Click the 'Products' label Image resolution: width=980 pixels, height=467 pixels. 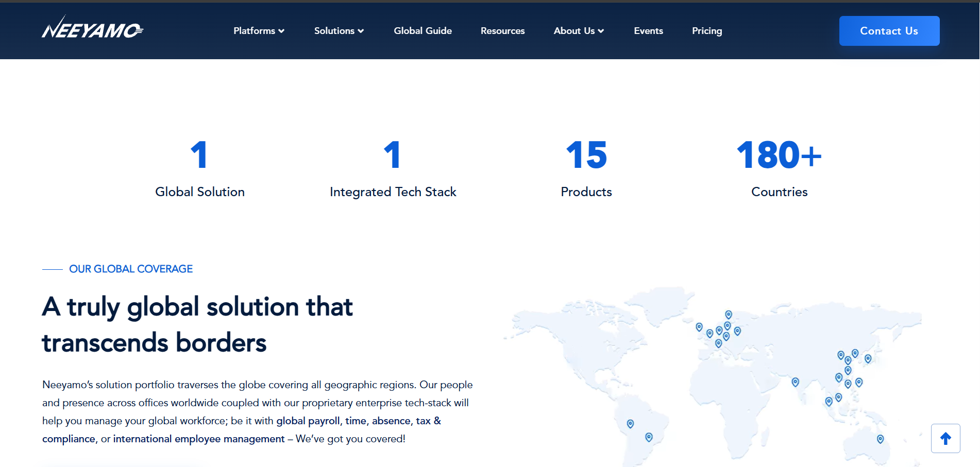pyautogui.click(x=586, y=192)
